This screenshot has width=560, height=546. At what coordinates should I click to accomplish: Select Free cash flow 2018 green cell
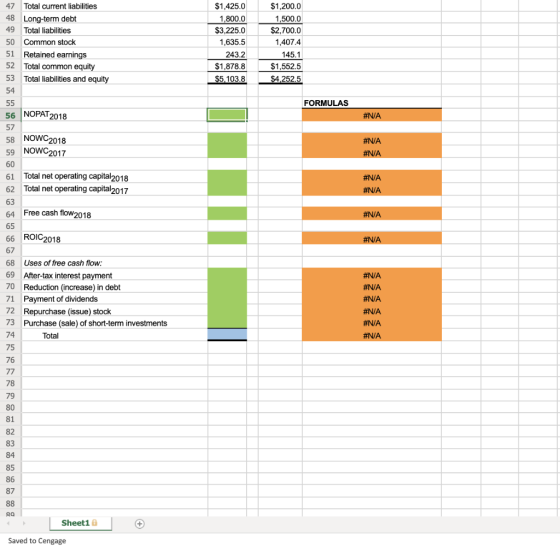click(x=227, y=214)
